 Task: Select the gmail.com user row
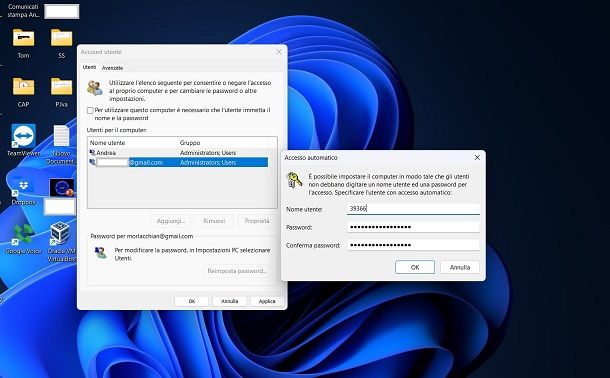click(178, 162)
